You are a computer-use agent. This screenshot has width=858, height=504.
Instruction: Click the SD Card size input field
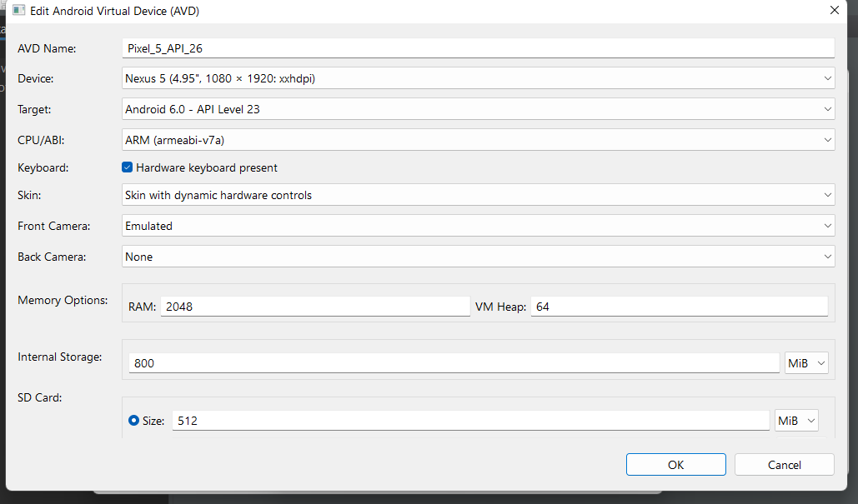click(x=470, y=421)
